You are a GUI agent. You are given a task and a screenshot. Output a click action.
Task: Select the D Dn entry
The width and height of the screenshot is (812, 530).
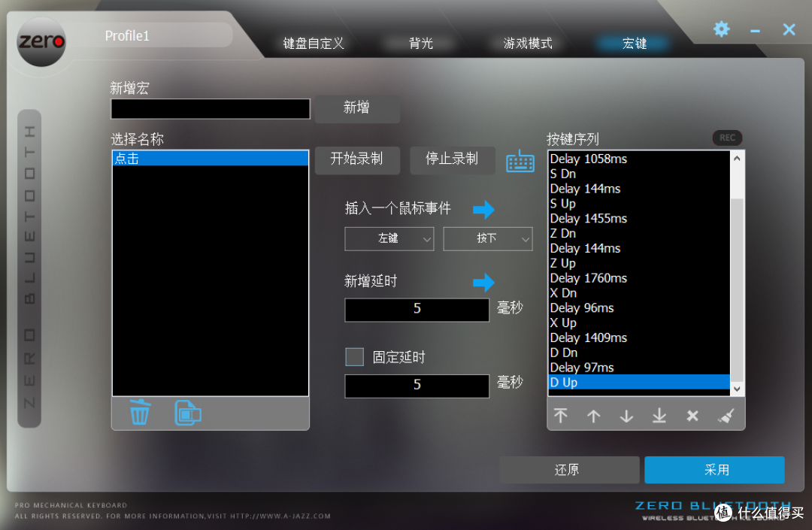(639, 353)
